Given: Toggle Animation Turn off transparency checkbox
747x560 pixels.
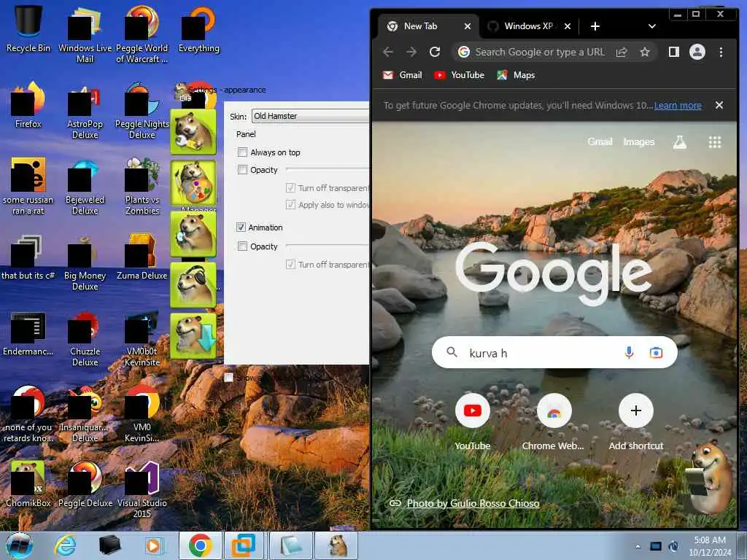Looking at the screenshot, I should click(x=290, y=264).
